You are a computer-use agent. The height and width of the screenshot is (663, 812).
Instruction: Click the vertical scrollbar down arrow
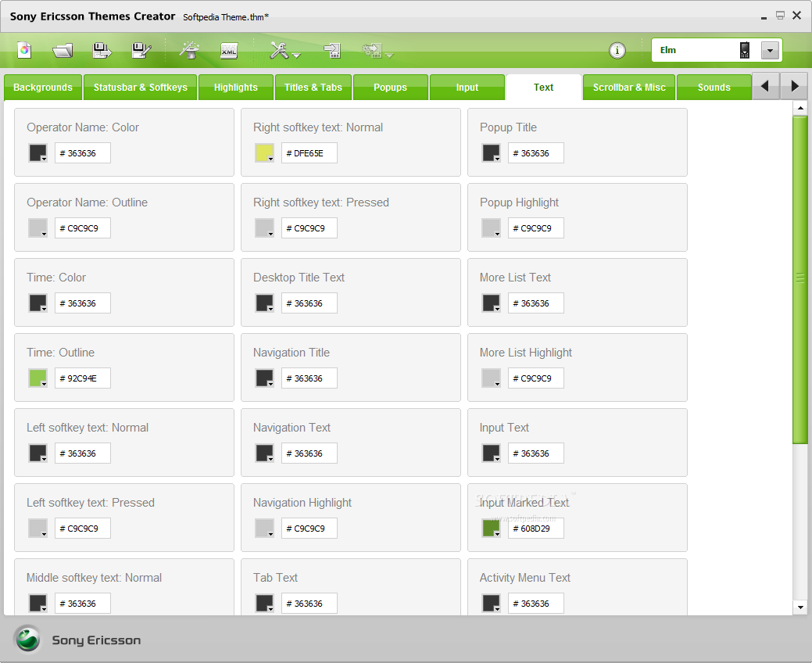click(x=800, y=607)
